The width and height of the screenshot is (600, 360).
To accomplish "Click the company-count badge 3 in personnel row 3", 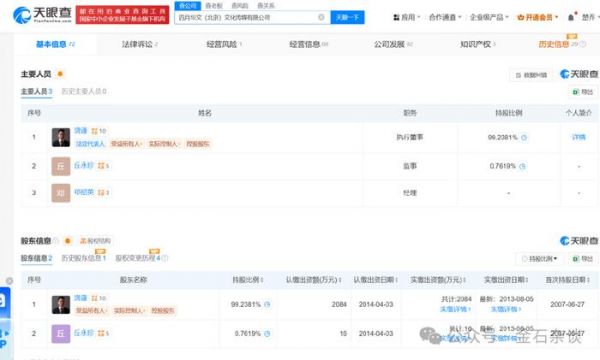I will coord(104,192).
